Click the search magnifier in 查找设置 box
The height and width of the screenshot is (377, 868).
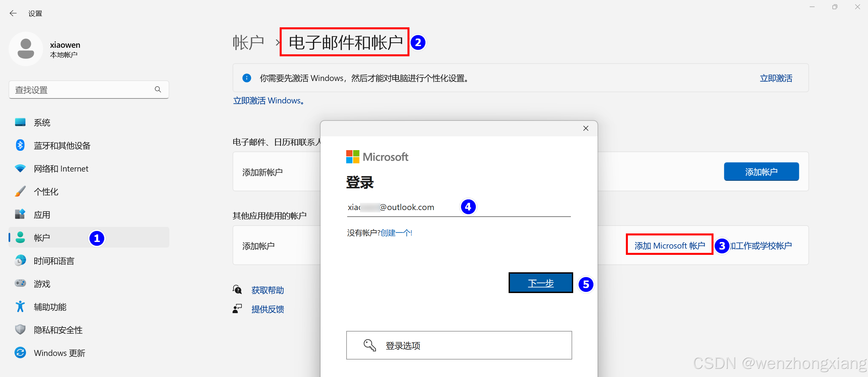pos(158,89)
